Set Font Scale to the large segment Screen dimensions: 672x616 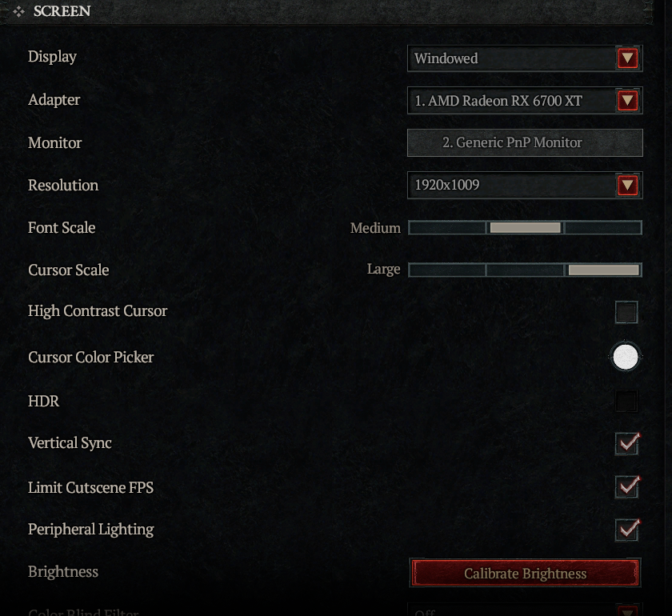pyautogui.click(x=603, y=228)
